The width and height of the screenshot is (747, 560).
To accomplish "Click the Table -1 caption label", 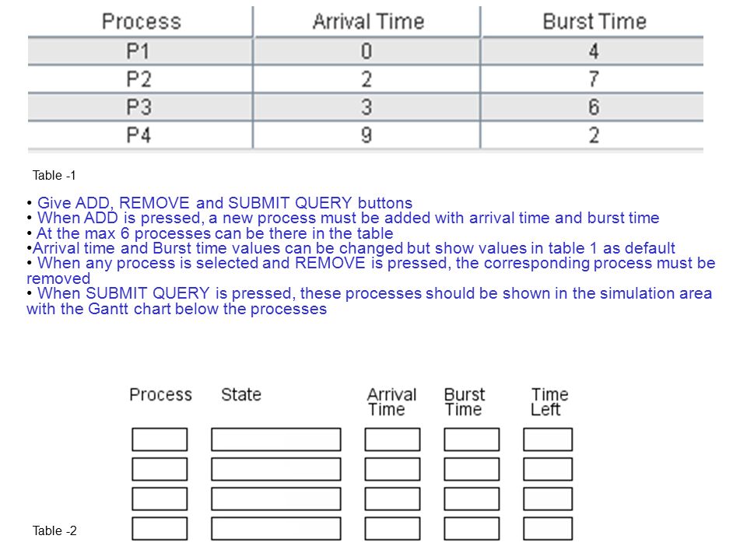I will pyautogui.click(x=54, y=175).
